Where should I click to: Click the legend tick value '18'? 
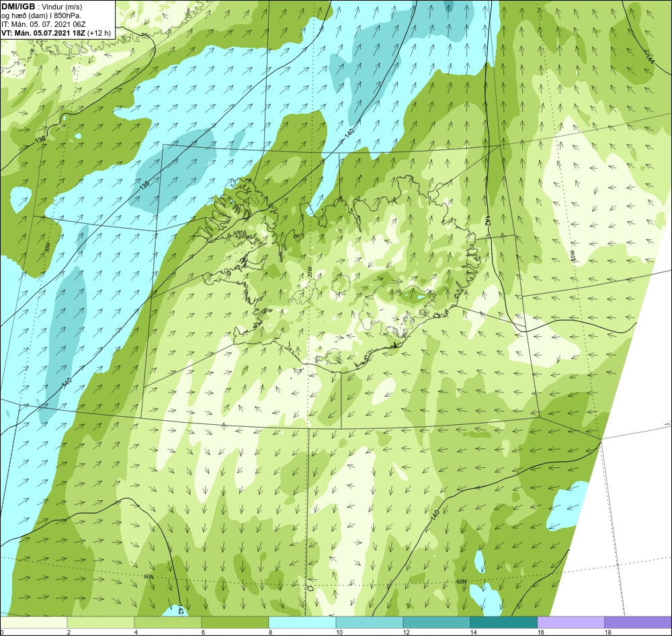click(x=607, y=632)
